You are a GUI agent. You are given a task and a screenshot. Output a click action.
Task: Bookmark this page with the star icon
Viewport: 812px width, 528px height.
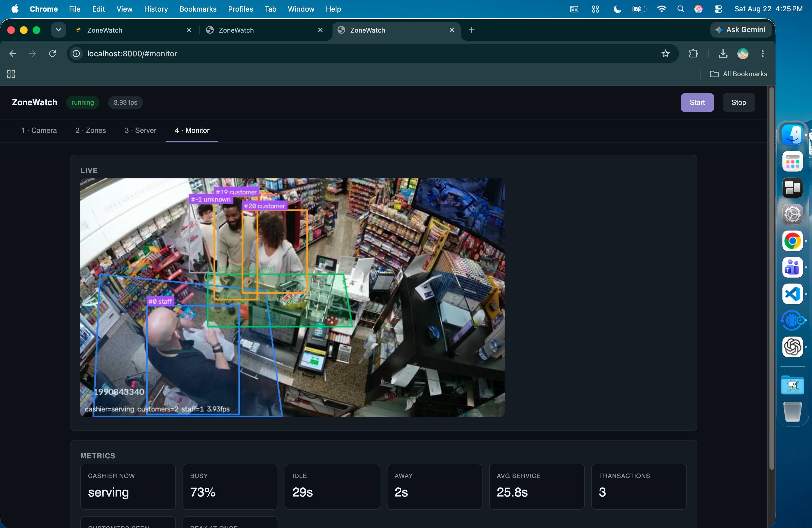(x=665, y=54)
